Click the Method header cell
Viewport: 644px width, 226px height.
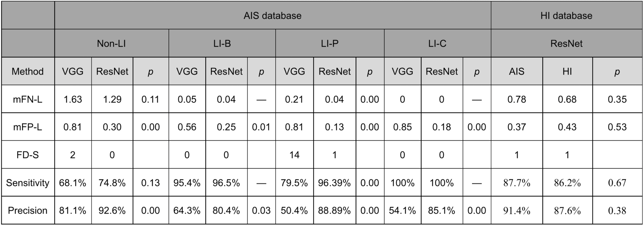click(x=28, y=71)
